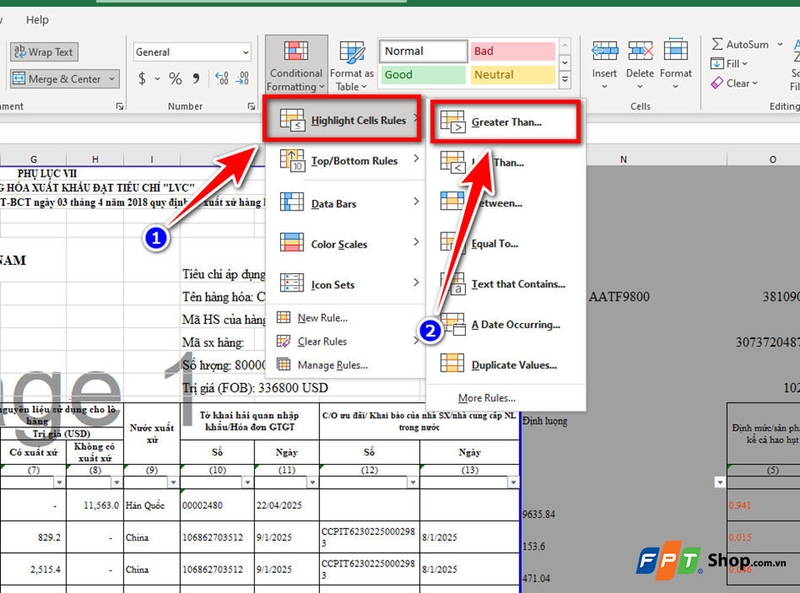The width and height of the screenshot is (800, 593).
Task: Select column N header
Action: pos(623,159)
